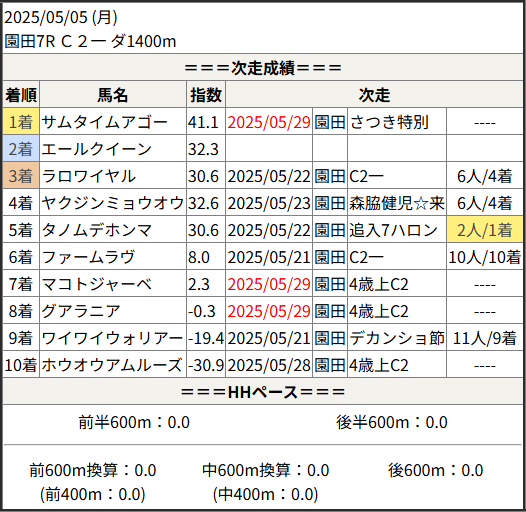Viewport: 526px width, 512px height.
Task: Select horse name ワイワイウォリアー
Action: point(112,338)
